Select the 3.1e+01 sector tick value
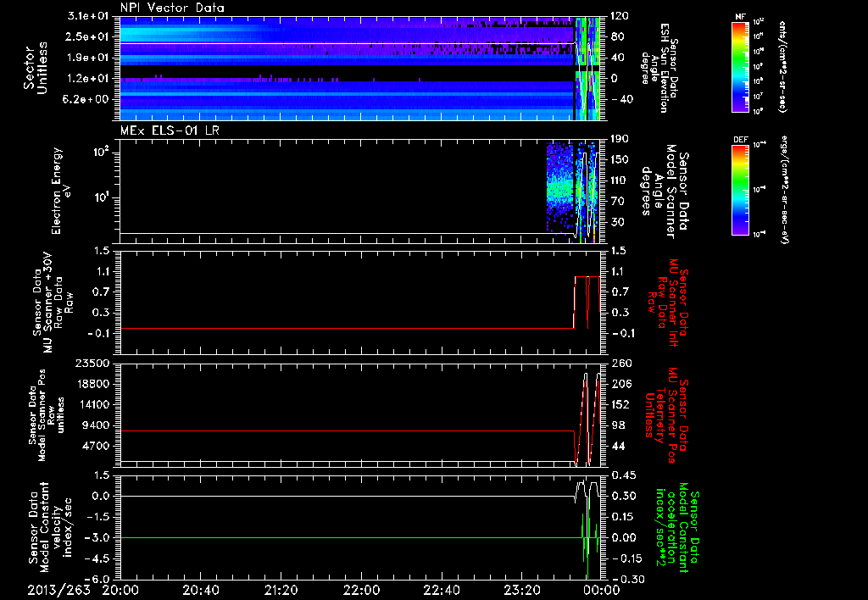Image resolution: width=868 pixels, height=600 pixels. [x=87, y=16]
